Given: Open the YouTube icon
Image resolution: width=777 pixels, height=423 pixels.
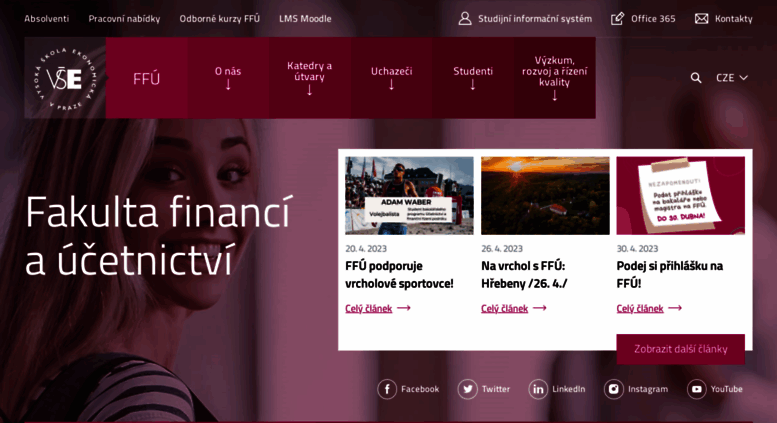Looking at the screenshot, I should point(696,389).
